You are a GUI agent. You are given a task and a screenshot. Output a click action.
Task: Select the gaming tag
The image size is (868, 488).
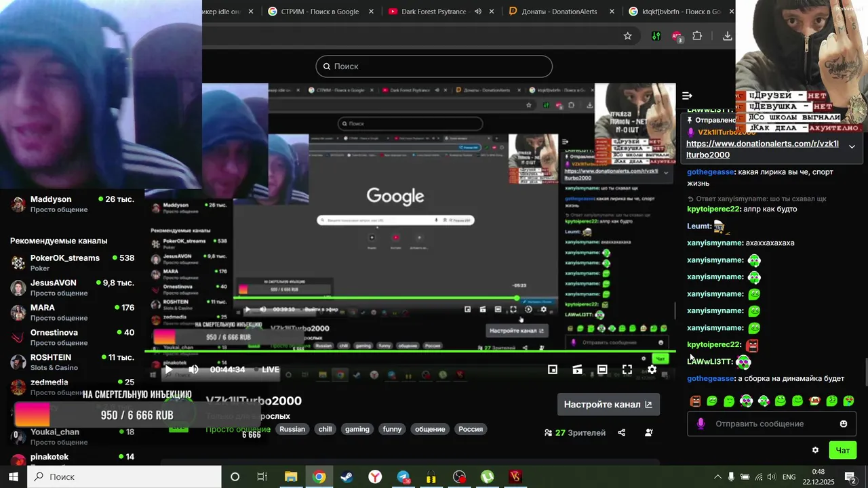click(357, 429)
